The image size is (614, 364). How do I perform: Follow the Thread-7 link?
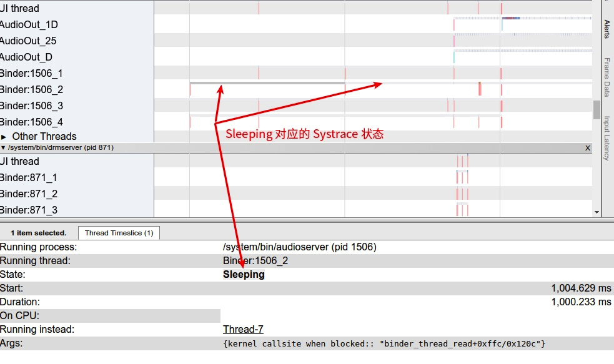[x=243, y=330]
